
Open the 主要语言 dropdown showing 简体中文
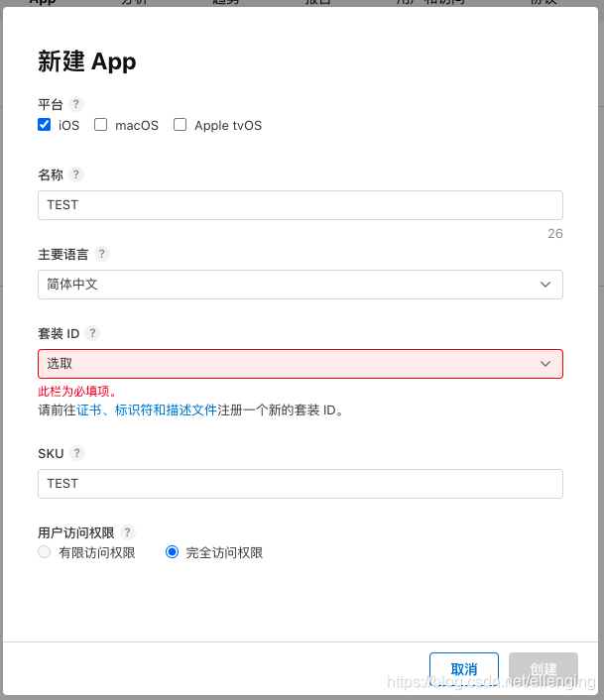tap(300, 285)
